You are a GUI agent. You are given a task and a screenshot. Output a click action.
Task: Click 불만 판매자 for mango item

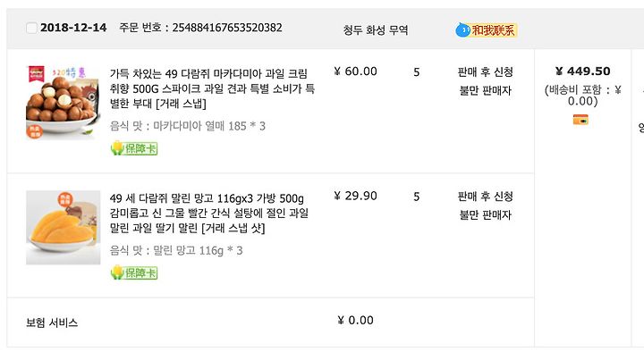tap(485, 215)
